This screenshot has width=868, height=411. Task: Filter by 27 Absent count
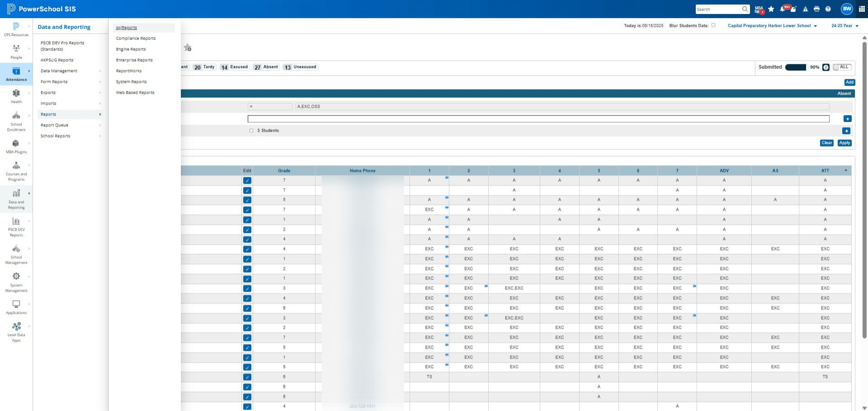coord(266,67)
